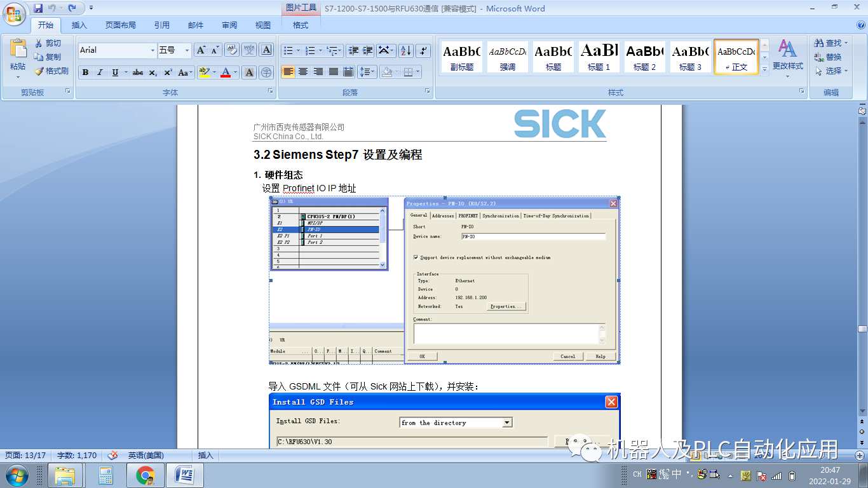Switch to the 审阅 (Review) tab

229,25
